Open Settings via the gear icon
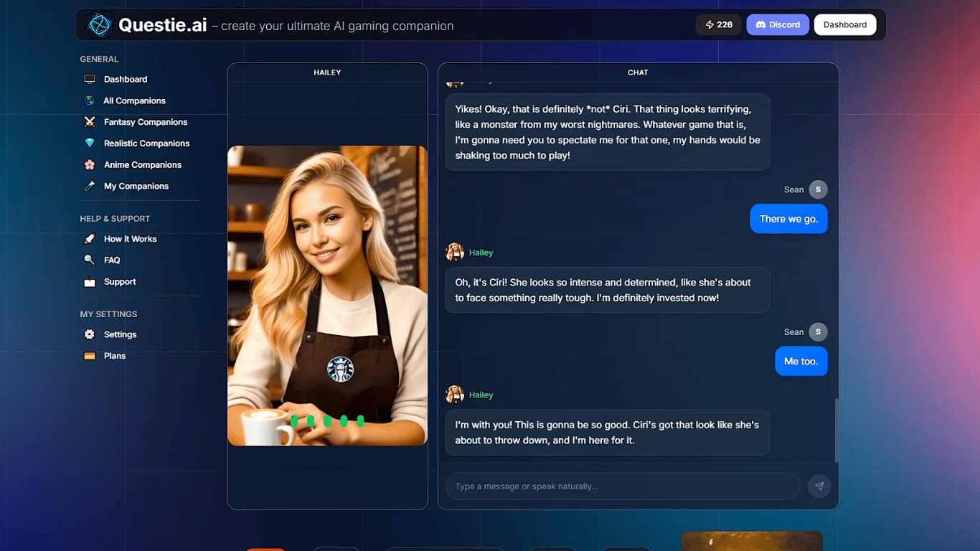 pyautogui.click(x=89, y=334)
